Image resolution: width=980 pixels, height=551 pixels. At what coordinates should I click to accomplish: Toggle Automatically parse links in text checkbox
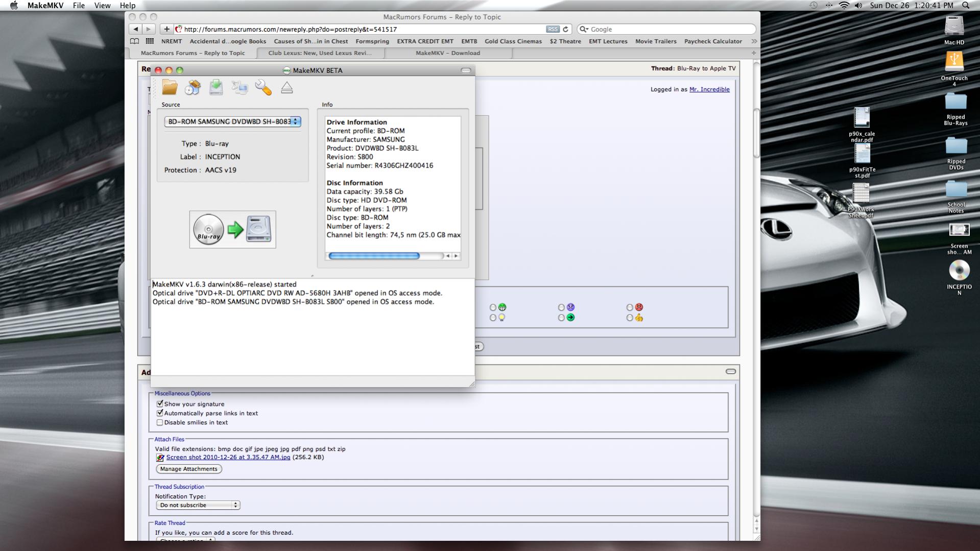[160, 413]
